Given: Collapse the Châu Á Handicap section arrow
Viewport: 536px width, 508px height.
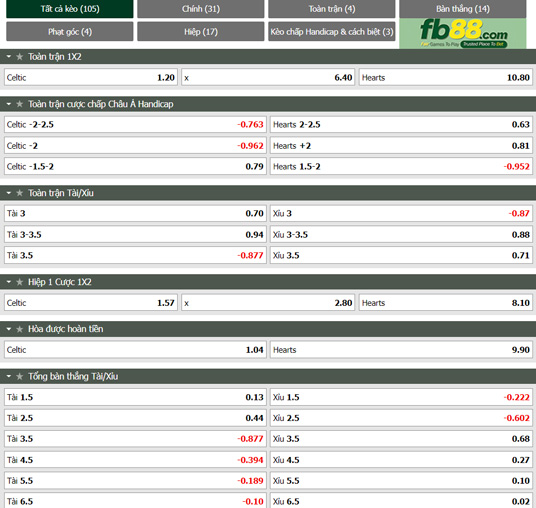Looking at the screenshot, I should point(9,104).
